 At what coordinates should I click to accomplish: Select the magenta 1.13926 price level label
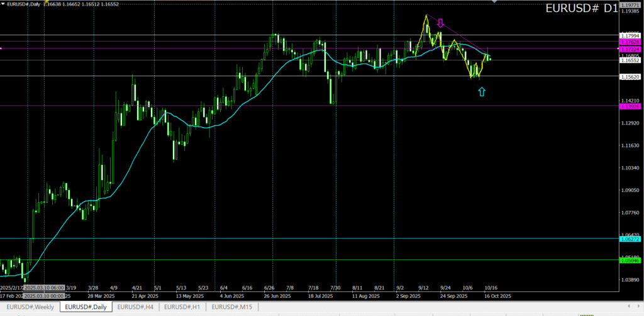point(630,106)
